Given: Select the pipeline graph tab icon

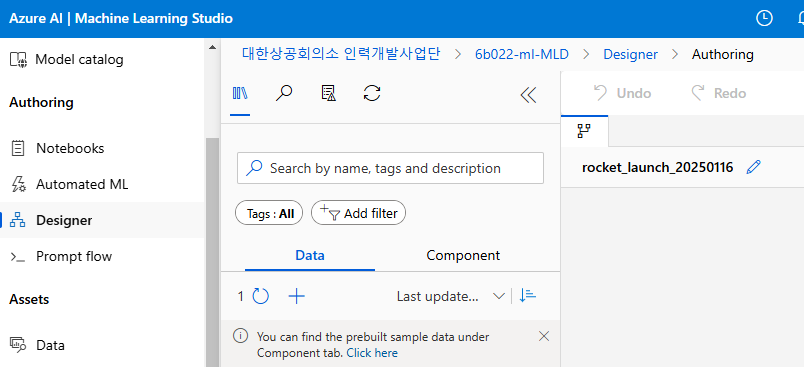Looking at the screenshot, I should tap(584, 132).
